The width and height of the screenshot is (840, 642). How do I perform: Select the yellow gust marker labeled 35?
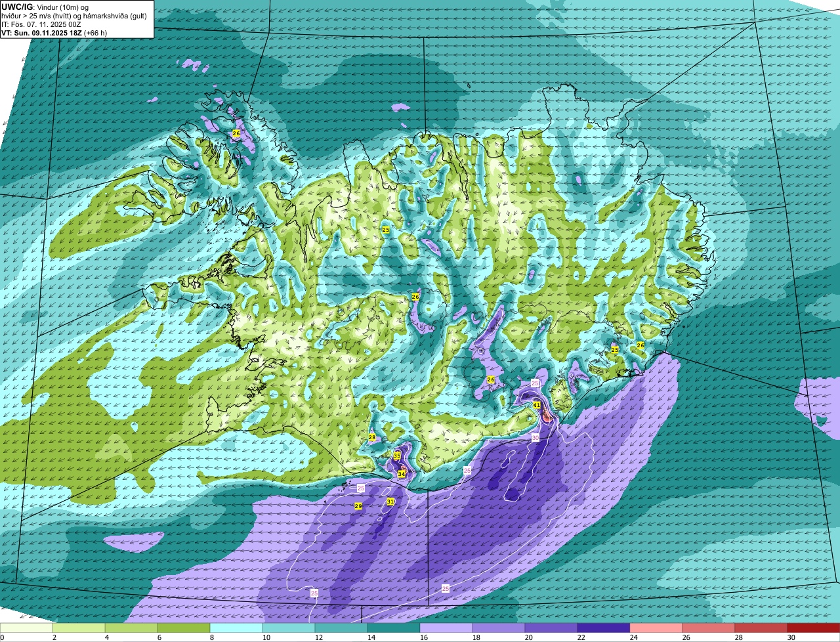pos(397,456)
